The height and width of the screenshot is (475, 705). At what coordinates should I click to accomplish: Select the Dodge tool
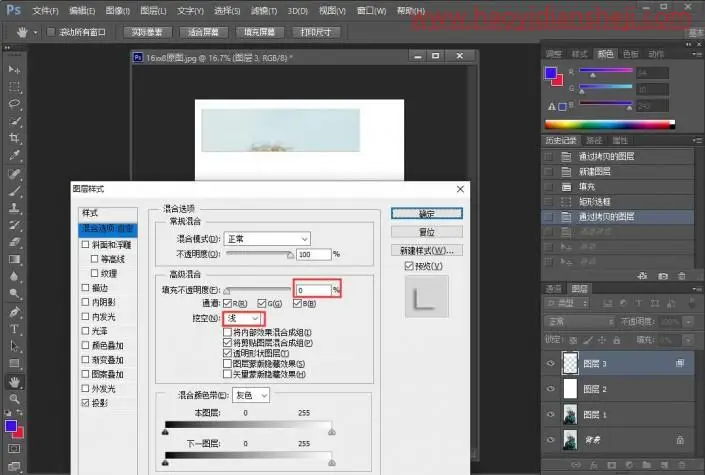(14, 294)
